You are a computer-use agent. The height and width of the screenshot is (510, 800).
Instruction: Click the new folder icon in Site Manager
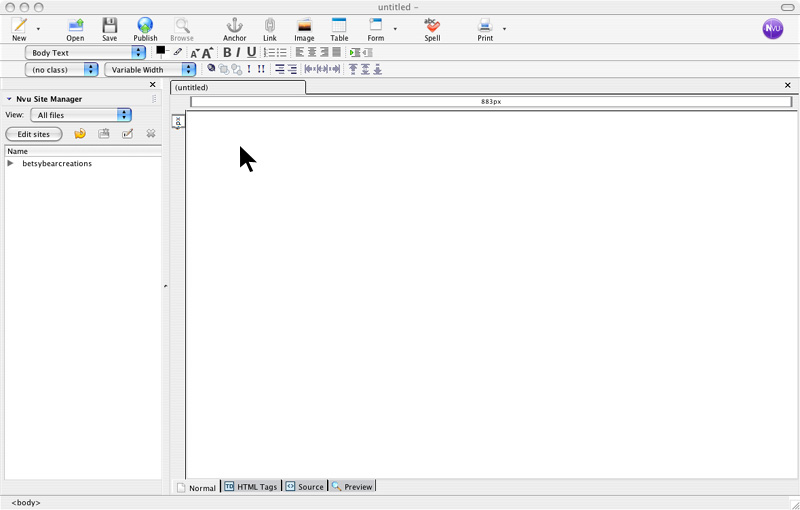click(104, 134)
